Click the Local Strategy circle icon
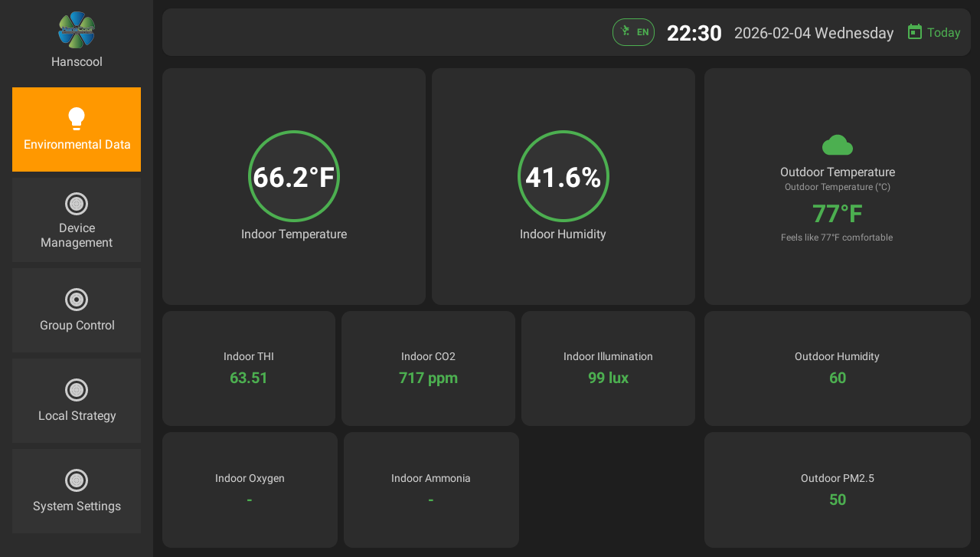Viewport: 980px width, 557px height. click(x=77, y=390)
